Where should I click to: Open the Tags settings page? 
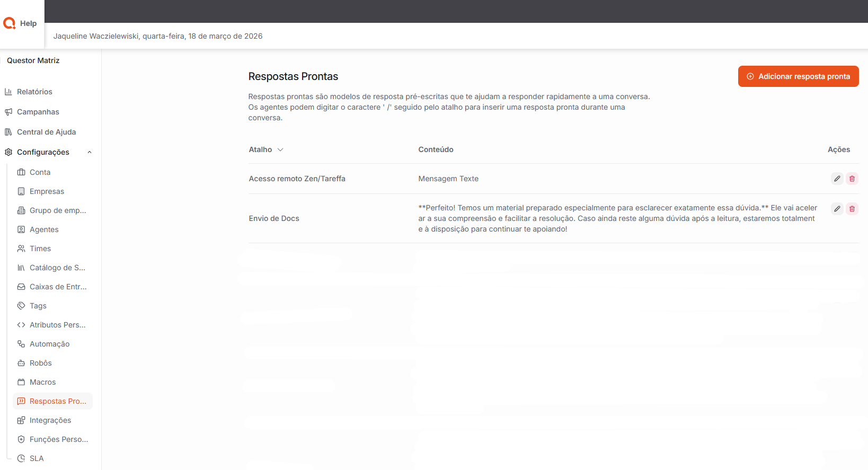[38, 306]
